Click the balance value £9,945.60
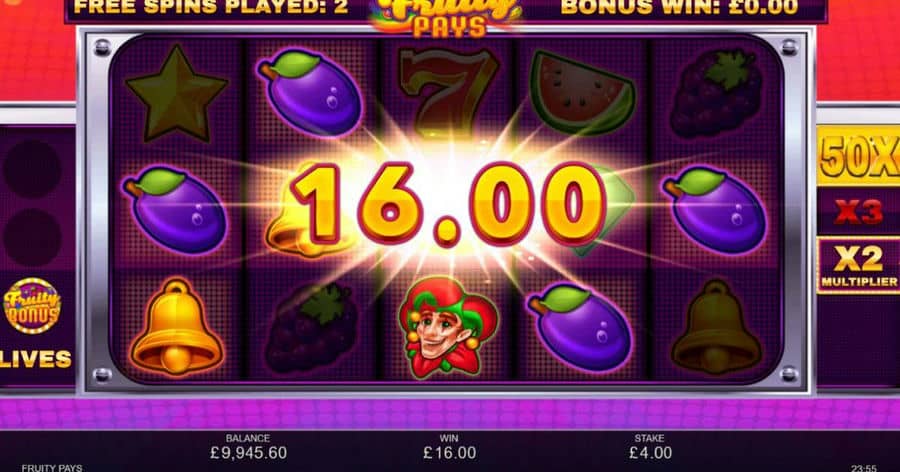900x472 pixels. pos(248,453)
